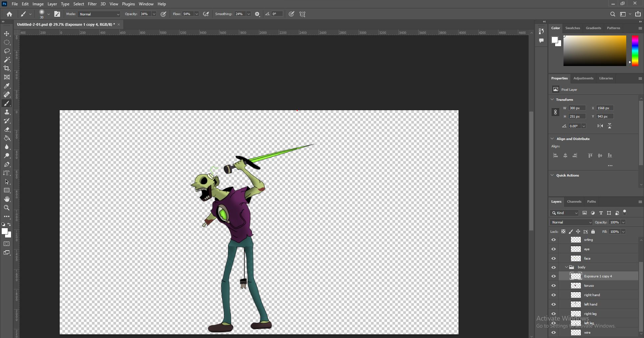Select the Frame tool
Image resolution: width=644 pixels, height=338 pixels.
click(x=7, y=77)
